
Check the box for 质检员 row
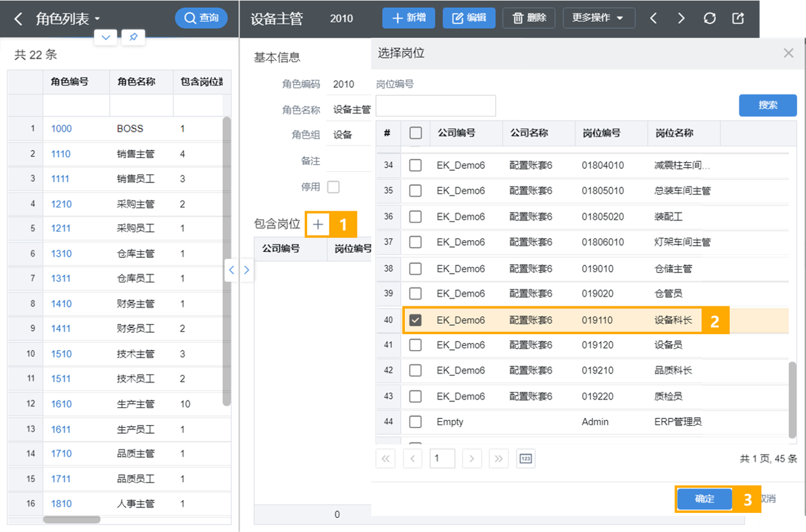tap(416, 396)
